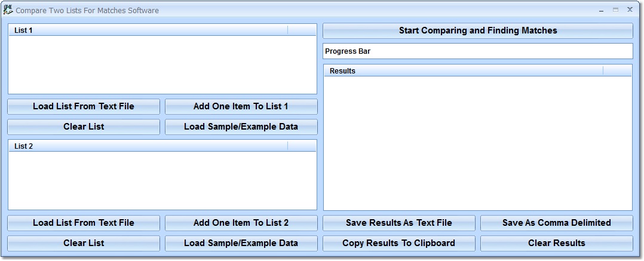This screenshot has width=644, height=261.
Task: Copy results to clipboard
Action: pyautogui.click(x=398, y=243)
